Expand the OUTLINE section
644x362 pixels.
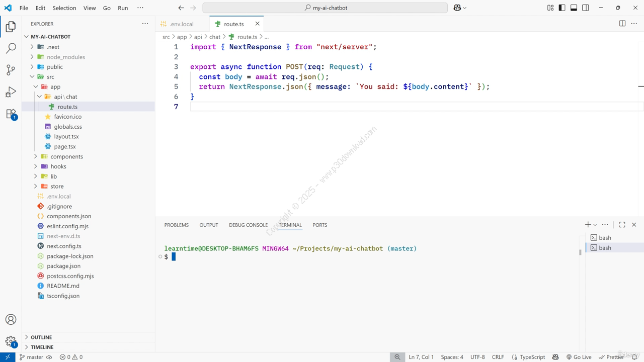[x=41, y=337]
